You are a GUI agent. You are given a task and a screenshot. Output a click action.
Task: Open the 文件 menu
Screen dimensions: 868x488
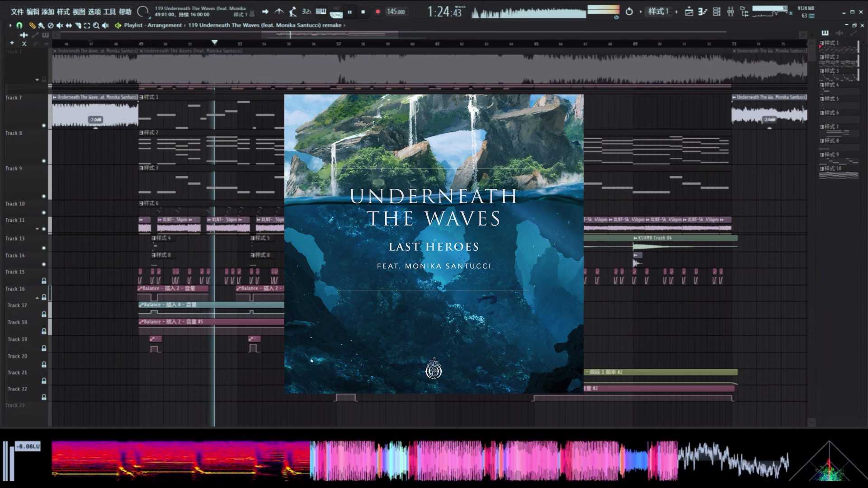click(x=17, y=12)
